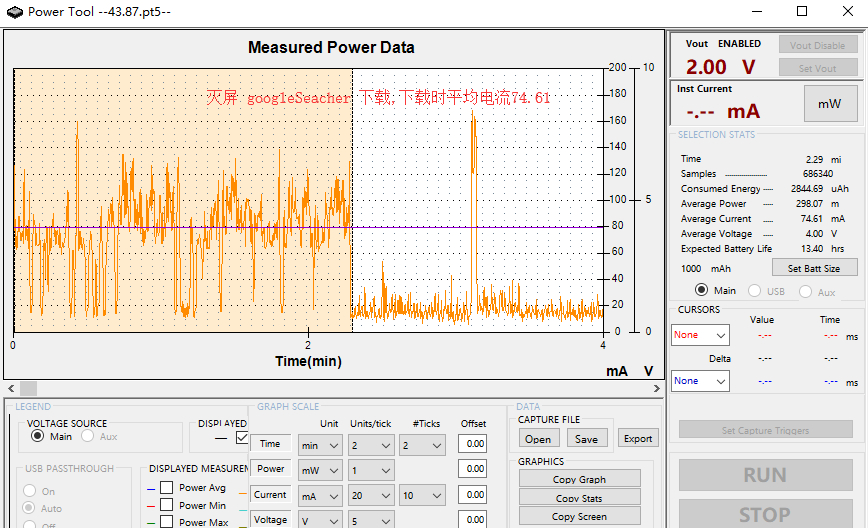Enable the Power Min measurement checkbox
Screen dimensions: 868x528
pyautogui.click(x=167, y=505)
